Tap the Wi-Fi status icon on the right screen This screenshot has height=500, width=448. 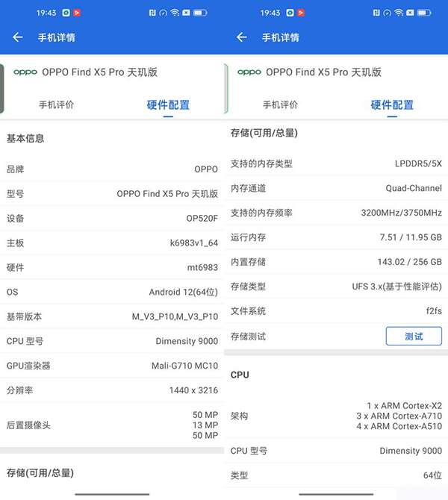click(x=399, y=13)
